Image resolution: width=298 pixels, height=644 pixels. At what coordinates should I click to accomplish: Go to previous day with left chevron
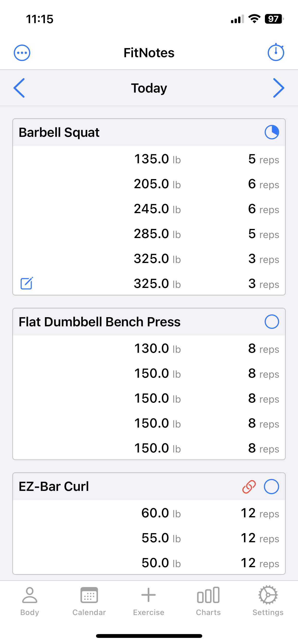coord(19,88)
